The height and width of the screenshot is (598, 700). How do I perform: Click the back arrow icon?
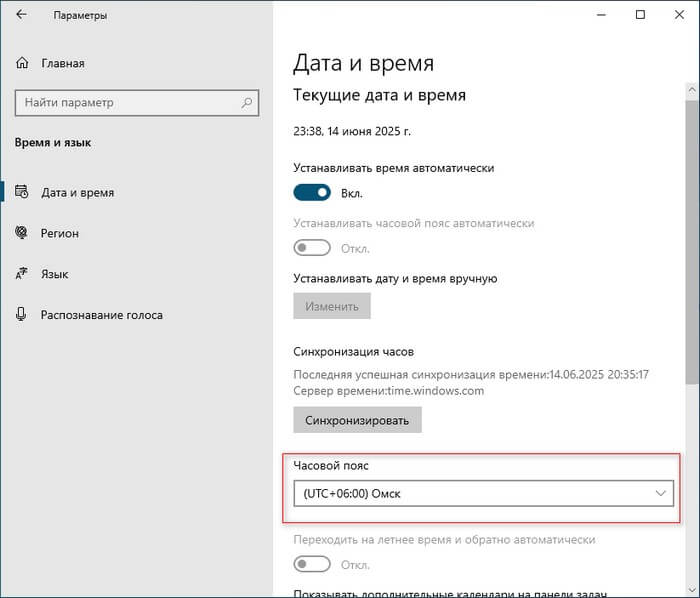click(x=21, y=15)
